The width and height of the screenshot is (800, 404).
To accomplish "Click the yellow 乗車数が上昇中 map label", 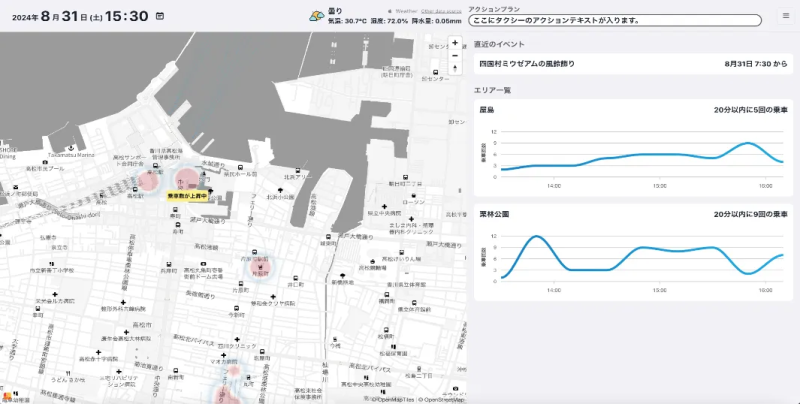I will coord(187,196).
